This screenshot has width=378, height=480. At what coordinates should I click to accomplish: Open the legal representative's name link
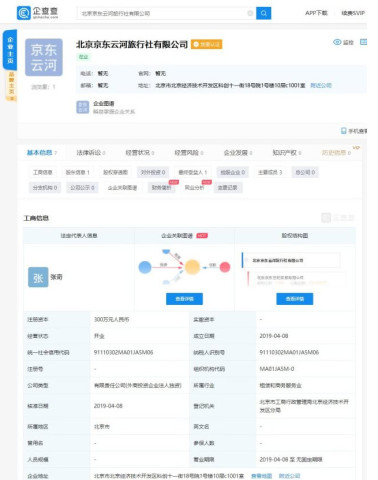56,277
